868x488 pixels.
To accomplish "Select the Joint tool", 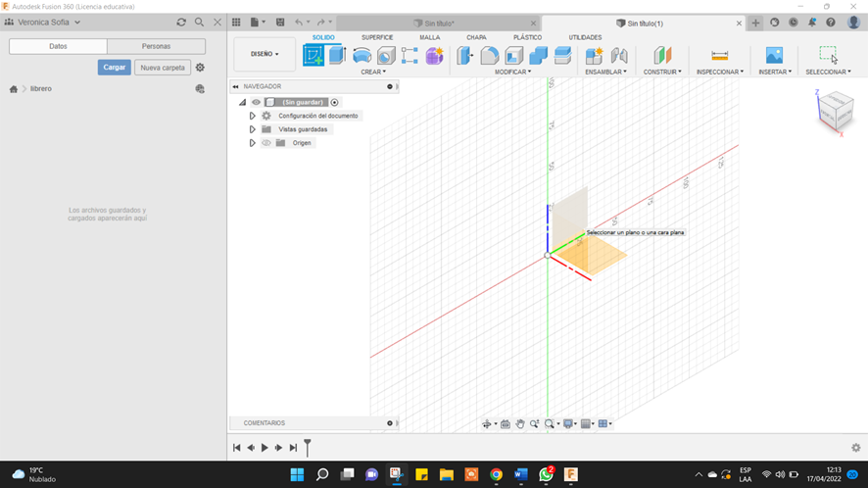I will coord(619,56).
